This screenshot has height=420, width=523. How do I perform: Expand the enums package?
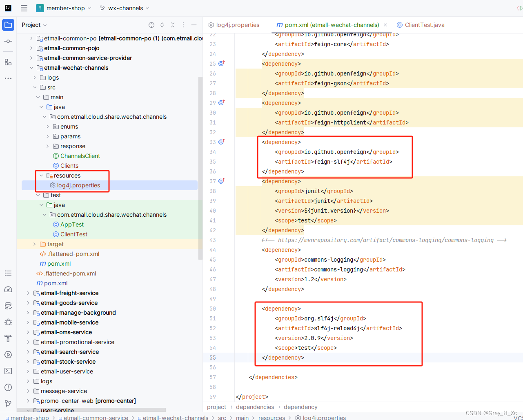pos(48,127)
